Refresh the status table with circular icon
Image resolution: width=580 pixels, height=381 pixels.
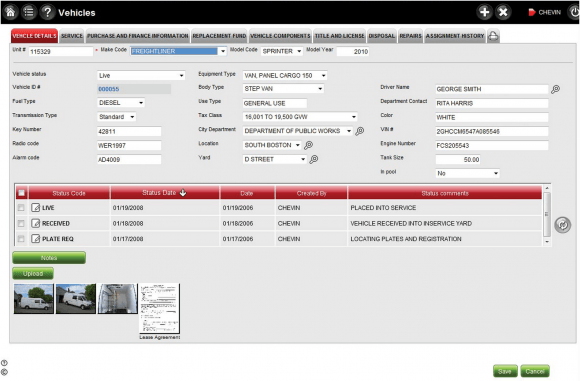click(563, 225)
